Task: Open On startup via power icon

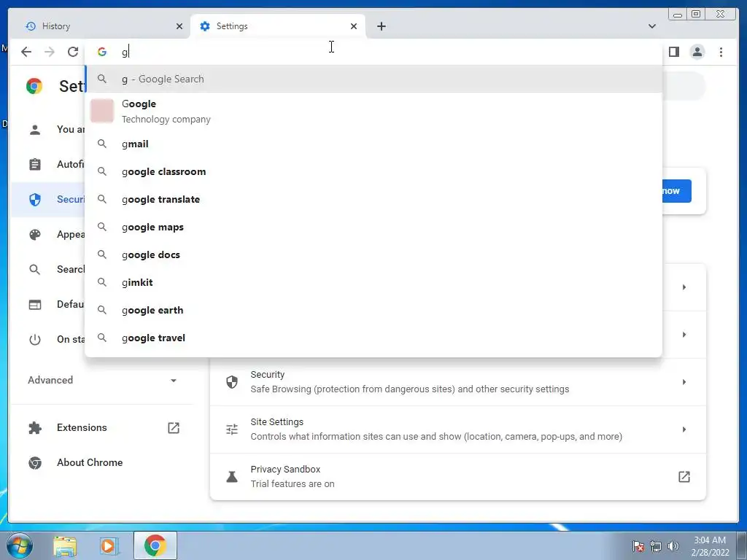Action: point(35,340)
